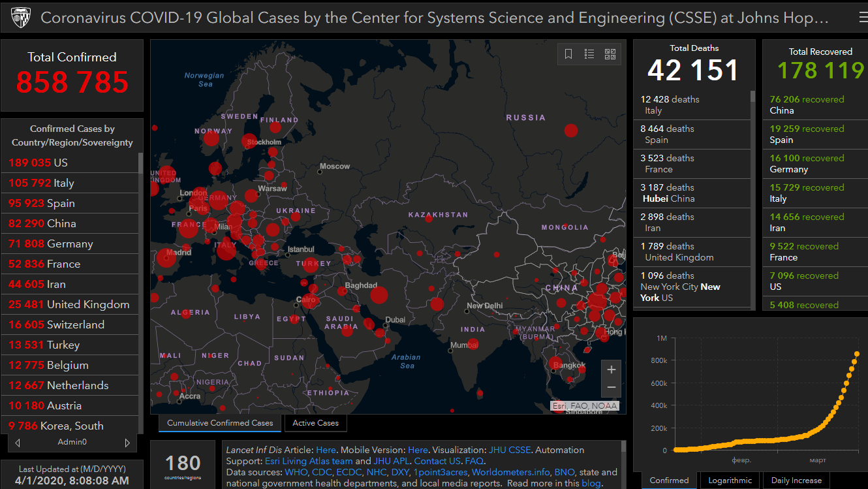
Task: Switch to Active Cases tab
Action: [x=315, y=423]
